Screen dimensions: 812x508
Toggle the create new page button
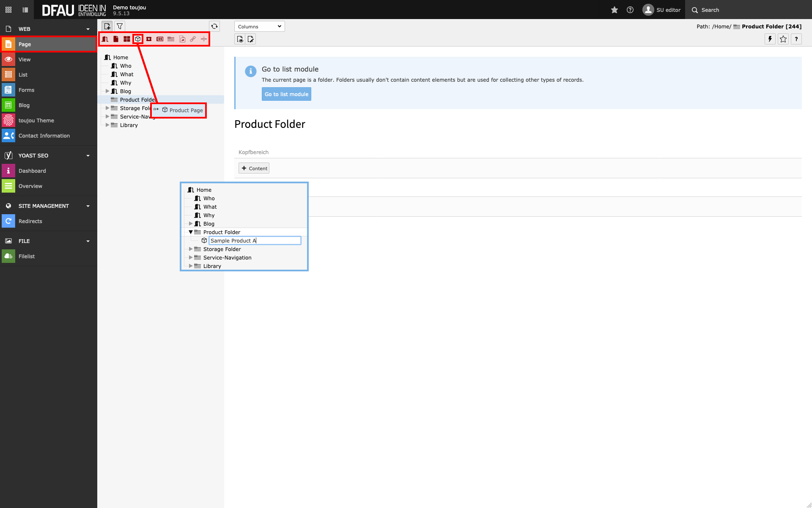tap(107, 26)
